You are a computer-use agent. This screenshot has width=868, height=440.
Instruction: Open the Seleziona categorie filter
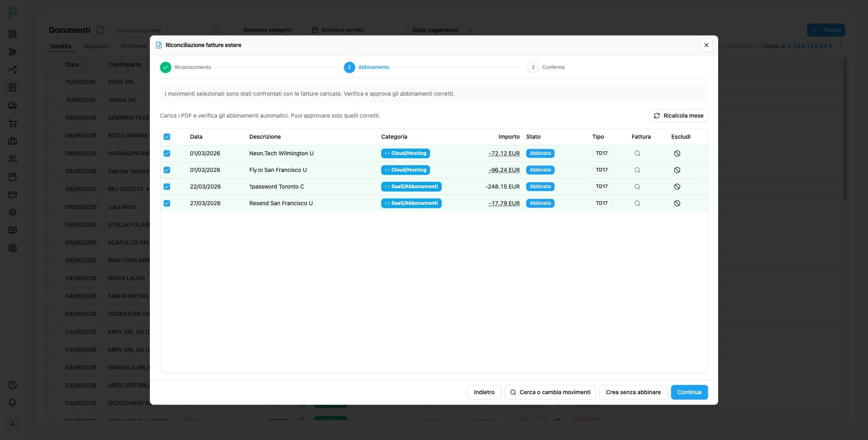point(267,30)
